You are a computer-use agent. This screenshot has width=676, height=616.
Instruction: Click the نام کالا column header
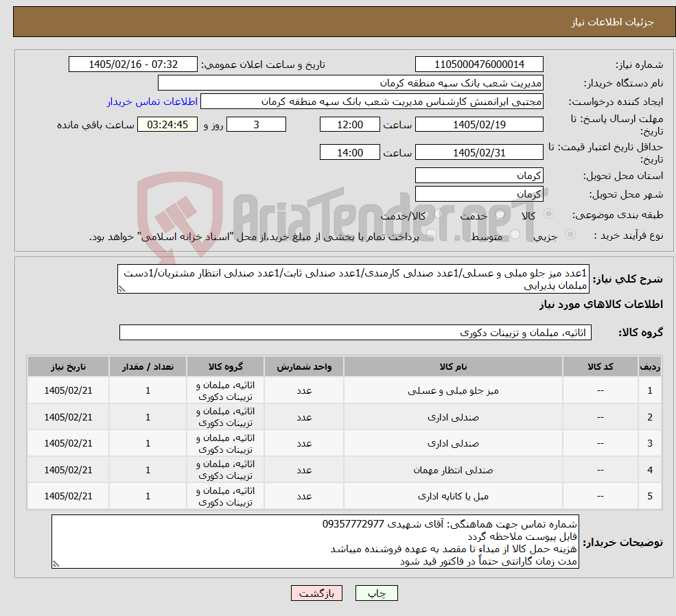click(x=453, y=366)
